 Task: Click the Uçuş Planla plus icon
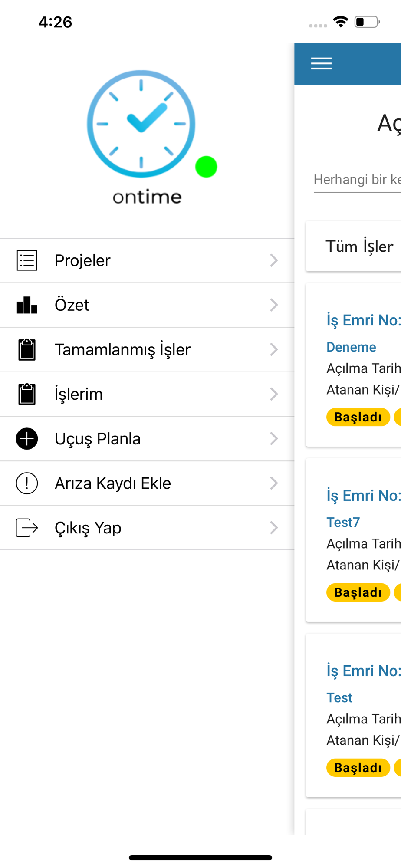[x=27, y=439]
